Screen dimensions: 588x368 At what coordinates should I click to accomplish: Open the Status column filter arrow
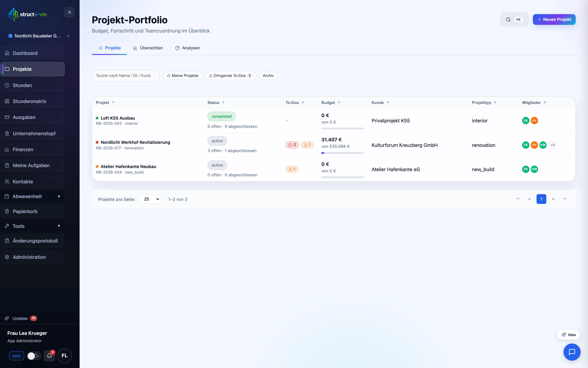224,102
